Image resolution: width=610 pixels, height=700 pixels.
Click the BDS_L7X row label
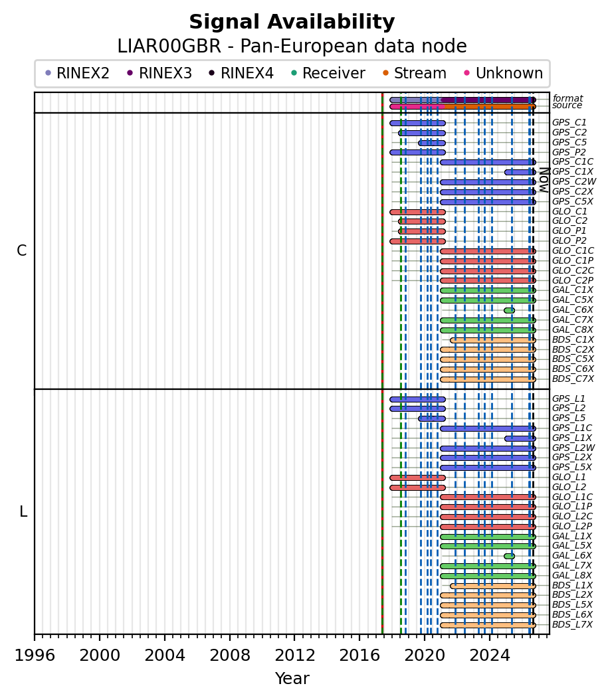(573, 624)
